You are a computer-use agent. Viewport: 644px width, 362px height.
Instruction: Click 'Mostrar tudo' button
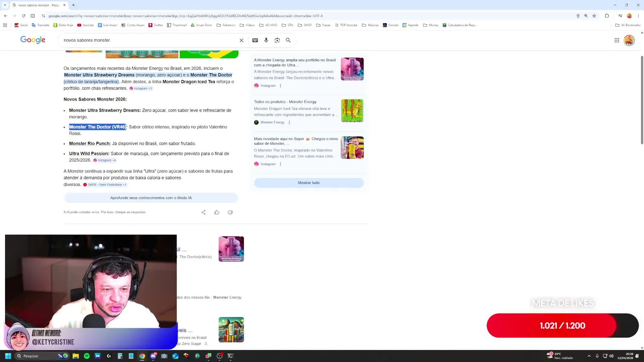point(308,183)
